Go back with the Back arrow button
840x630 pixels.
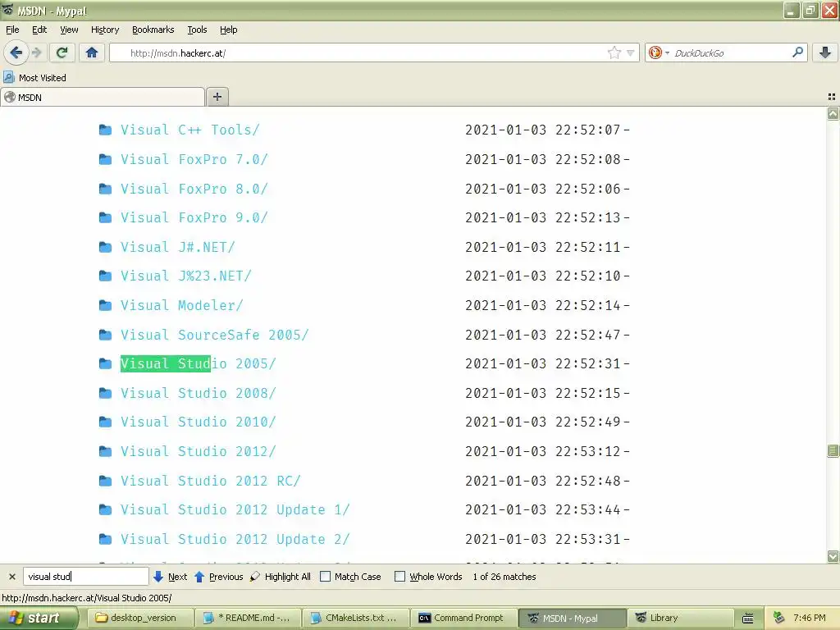point(16,52)
